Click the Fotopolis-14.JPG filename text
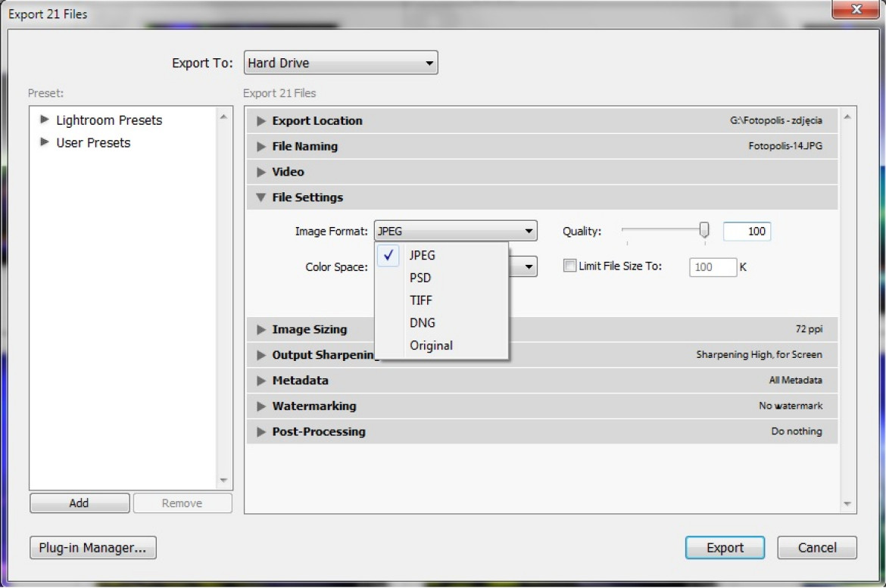This screenshot has width=886, height=588. [x=785, y=146]
